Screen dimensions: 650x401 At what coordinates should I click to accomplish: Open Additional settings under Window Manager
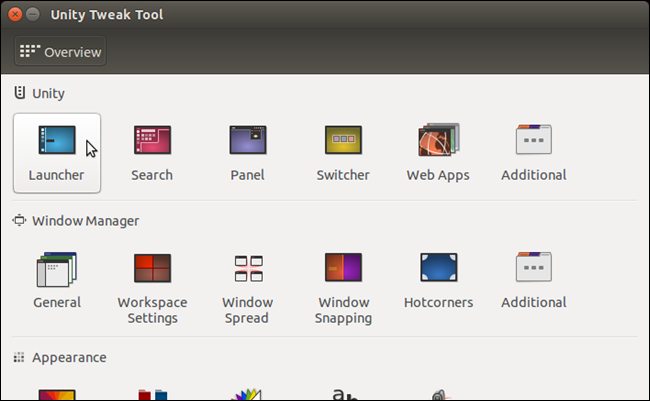[534, 281]
